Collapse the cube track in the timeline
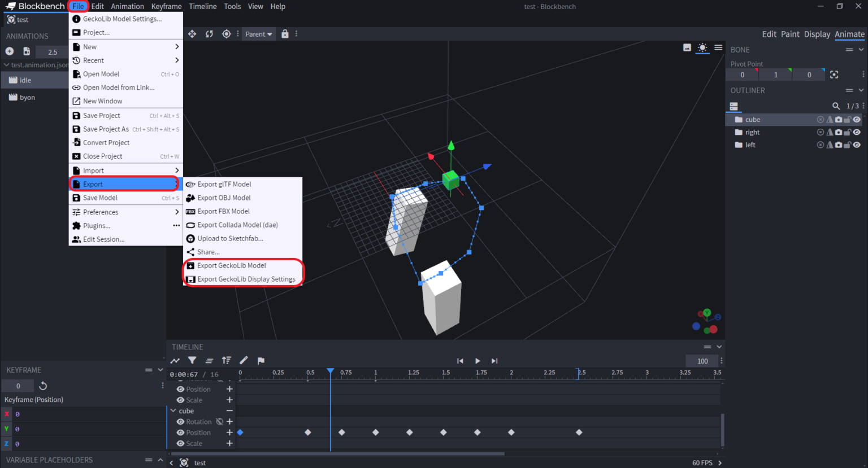This screenshot has height=468, width=868. pyautogui.click(x=174, y=410)
